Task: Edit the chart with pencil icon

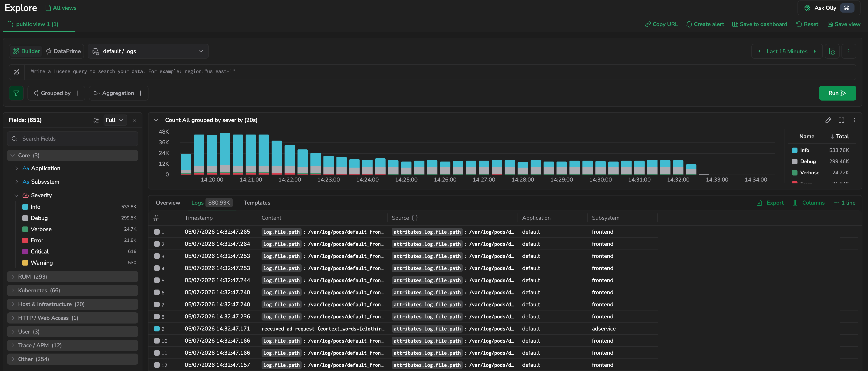Action: coord(828,120)
